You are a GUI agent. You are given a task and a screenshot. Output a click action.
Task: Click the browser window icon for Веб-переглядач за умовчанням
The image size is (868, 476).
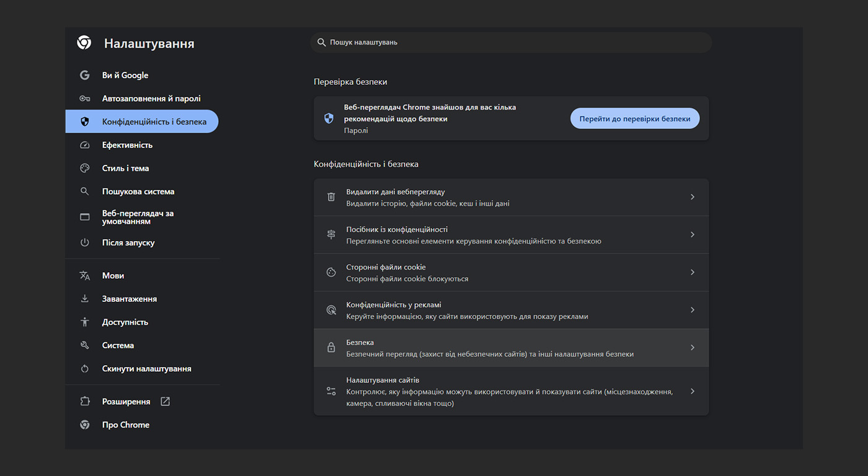tap(85, 217)
